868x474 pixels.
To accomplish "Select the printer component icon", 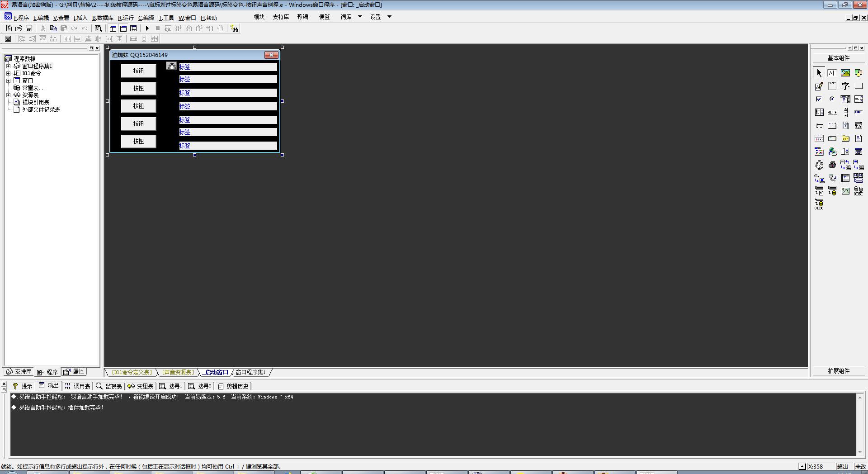I will (832, 165).
